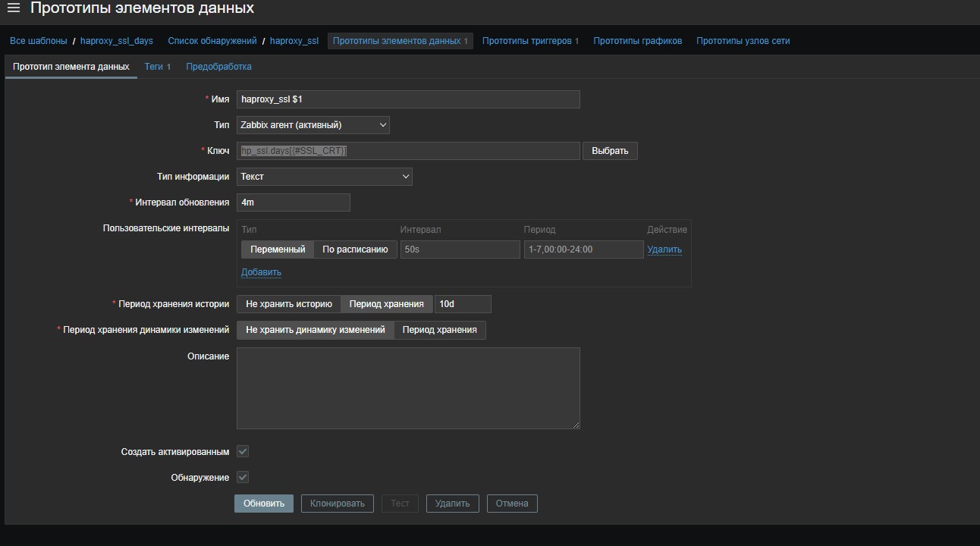The image size is (980, 546).
Task: Go to haproxy_ssl_days template breadcrumb
Action: (117, 41)
